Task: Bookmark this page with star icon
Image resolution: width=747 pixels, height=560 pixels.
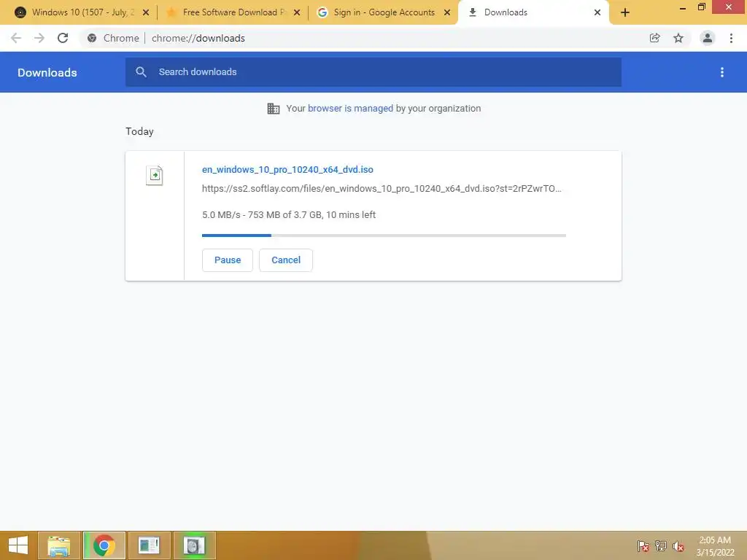Action: coord(678,38)
